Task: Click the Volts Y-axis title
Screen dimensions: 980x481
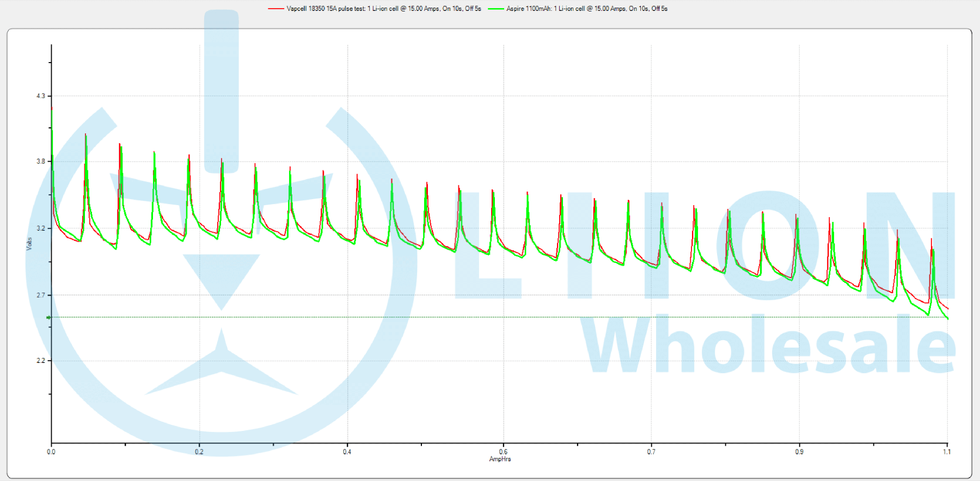Action: (29, 244)
